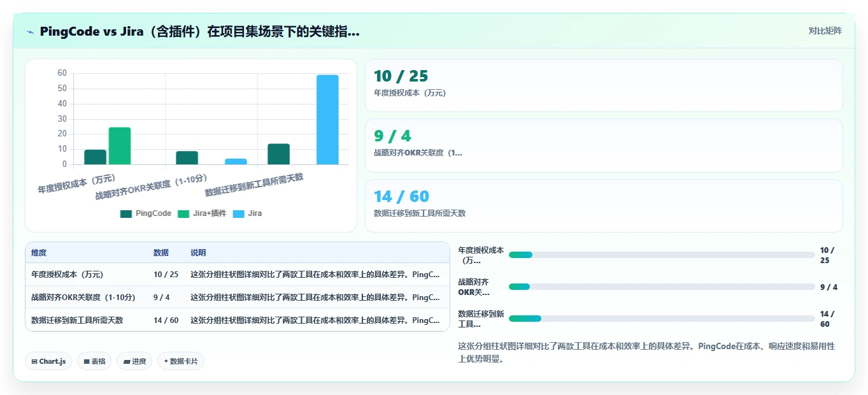Toggle the Jira legend entry in chart

click(x=247, y=213)
